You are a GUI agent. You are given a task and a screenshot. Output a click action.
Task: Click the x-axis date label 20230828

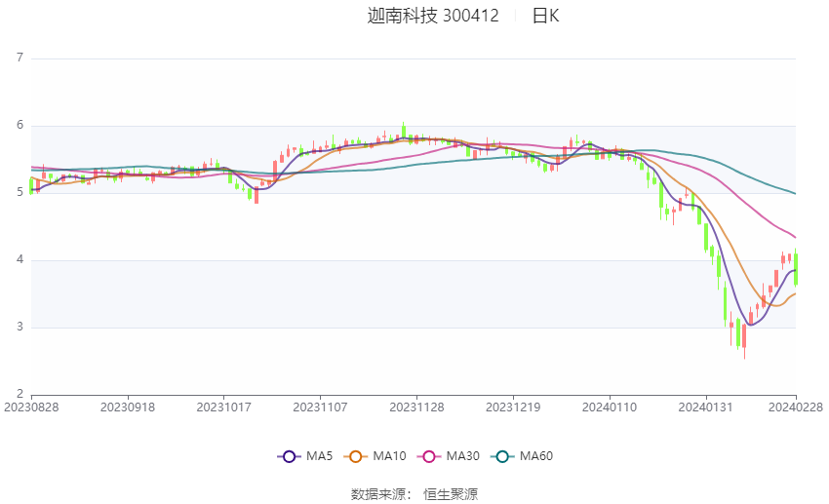click(x=31, y=407)
